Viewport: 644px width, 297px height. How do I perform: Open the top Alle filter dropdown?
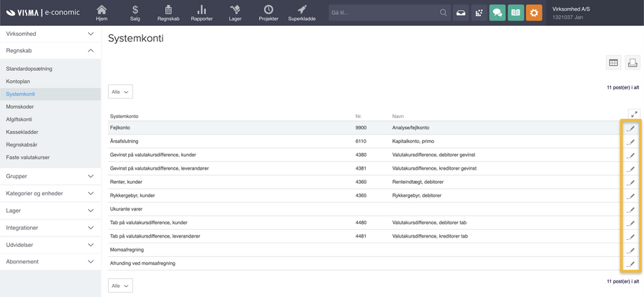coord(120,92)
